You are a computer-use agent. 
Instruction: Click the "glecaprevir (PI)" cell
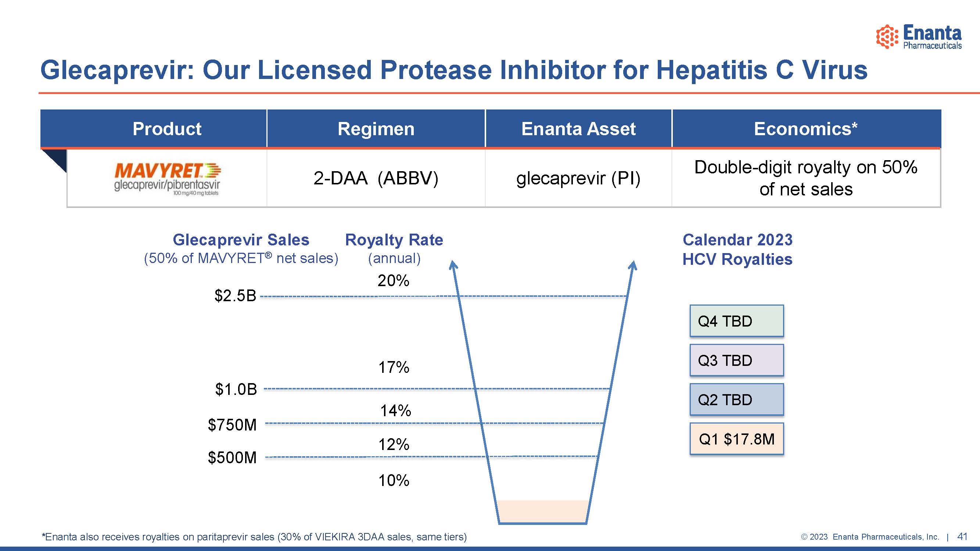(x=579, y=178)
